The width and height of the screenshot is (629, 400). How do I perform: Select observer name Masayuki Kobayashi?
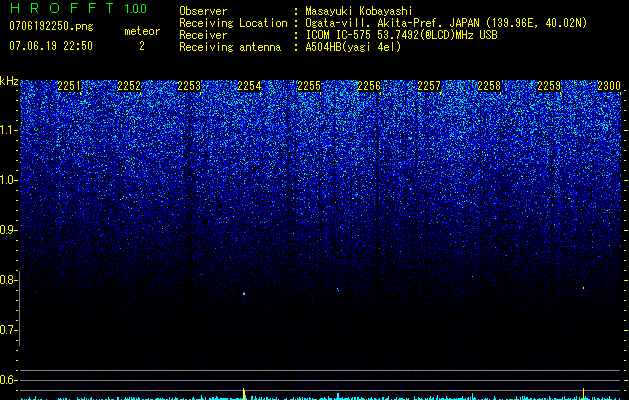[x=359, y=11]
